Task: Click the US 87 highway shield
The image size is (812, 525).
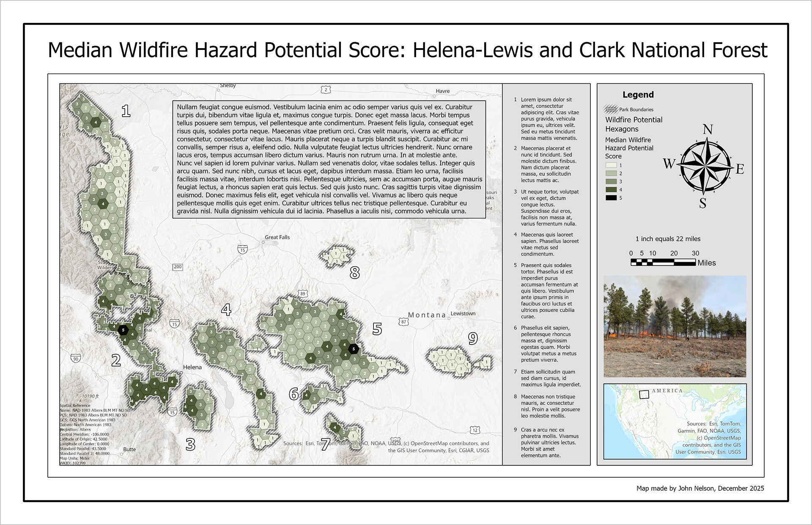Action: point(403,322)
